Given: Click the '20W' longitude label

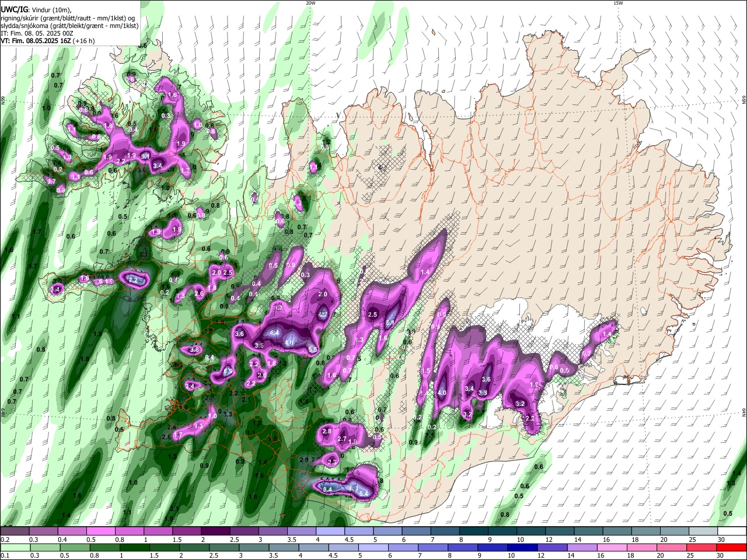Looking at the screenshot, I should point(310,3).
